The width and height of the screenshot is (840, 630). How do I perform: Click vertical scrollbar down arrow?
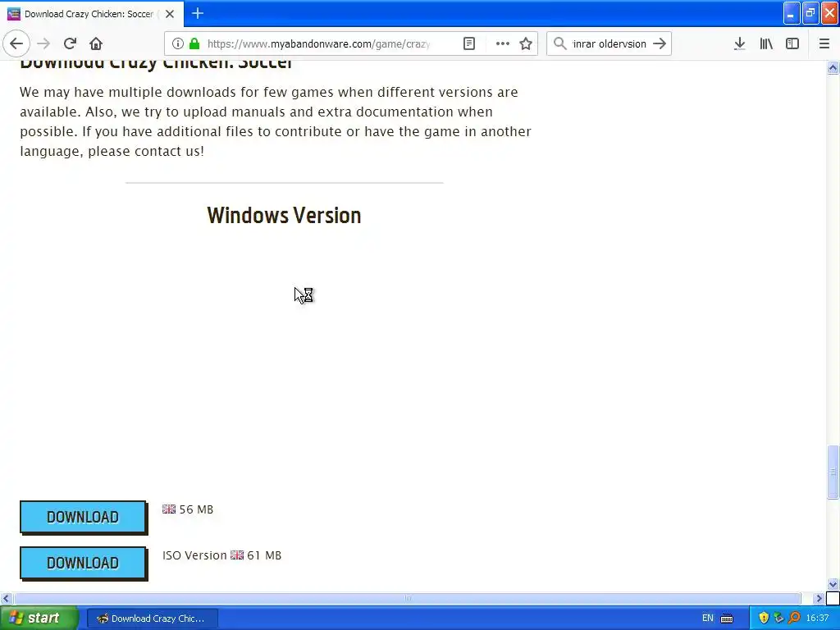click(x=833, y=584)
